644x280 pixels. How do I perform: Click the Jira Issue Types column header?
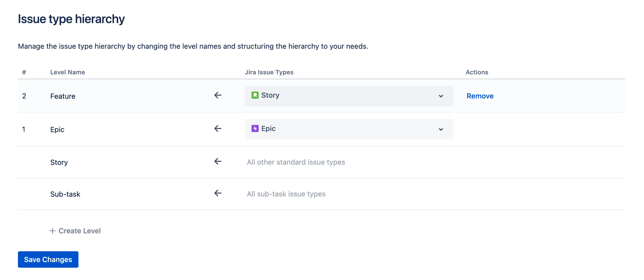click(x=269, y=72)
